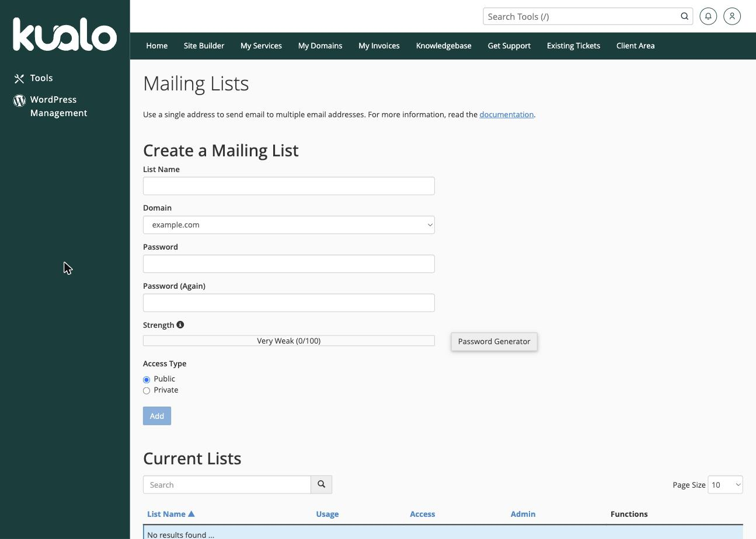Click the Strength info icon
This screenshot has width=756, height=539.
tap(180, 325)
